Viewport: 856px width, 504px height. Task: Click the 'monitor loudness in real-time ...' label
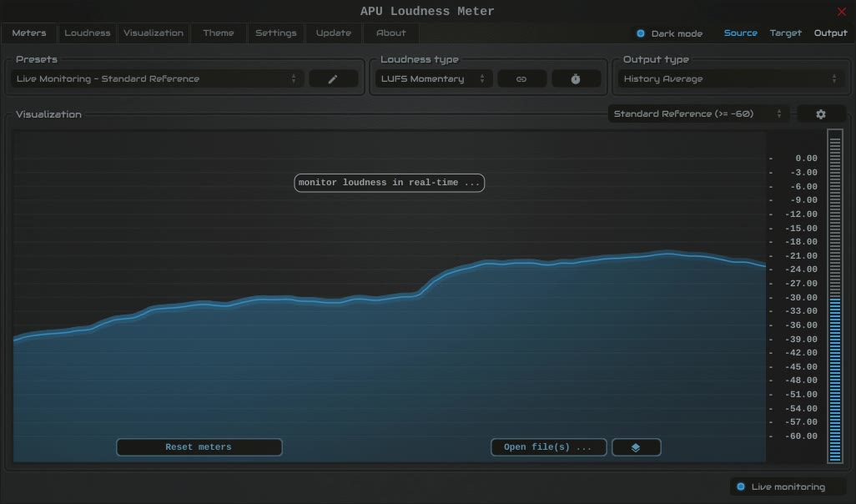click(x=390, y=183)
